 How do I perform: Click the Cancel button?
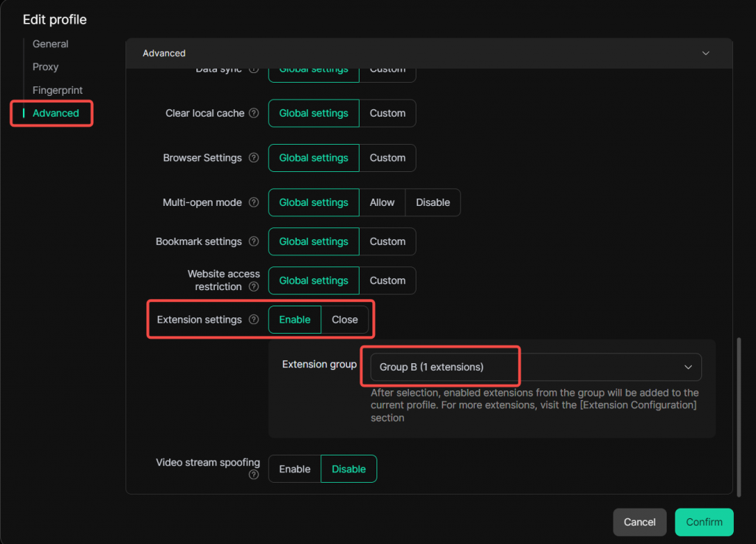[x=639, y=522]
